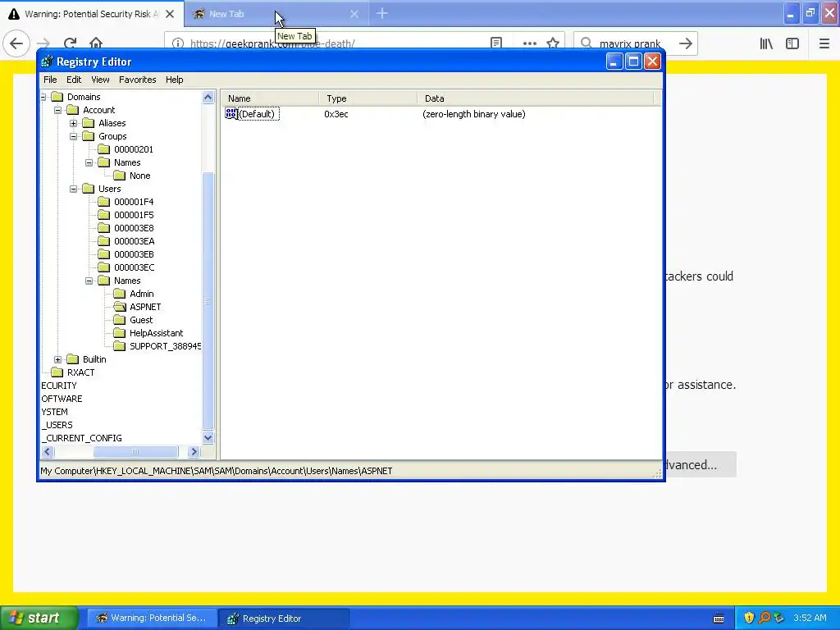Select the 000001F5 folder icon
This screenshot has width=840, height=630.
click(x=103, y=215)
